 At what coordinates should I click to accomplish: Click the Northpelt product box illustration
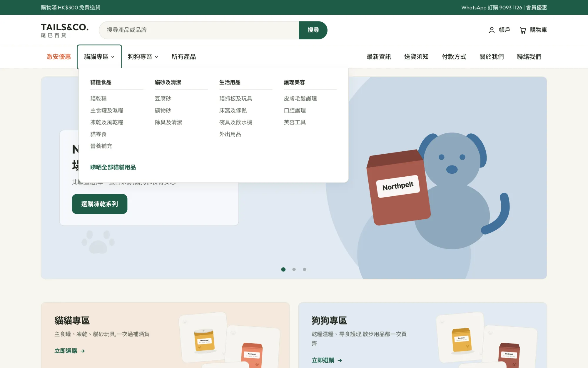tap(398, 188)
